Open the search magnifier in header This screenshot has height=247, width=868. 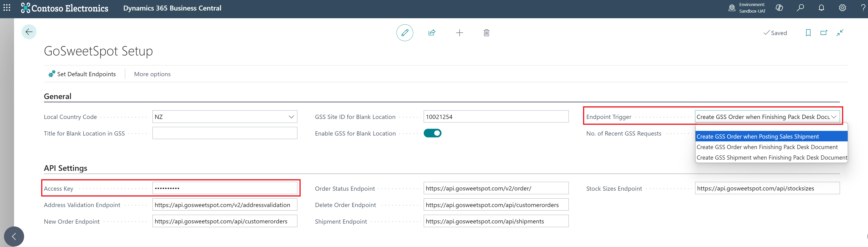800,8
